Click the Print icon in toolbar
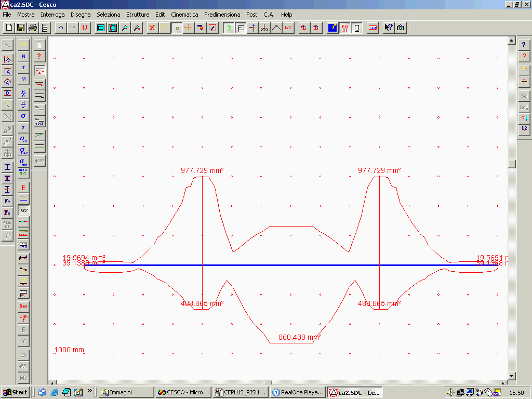This screenshot has width=532, height=399. pyautogui.click(x=33, y=28)
